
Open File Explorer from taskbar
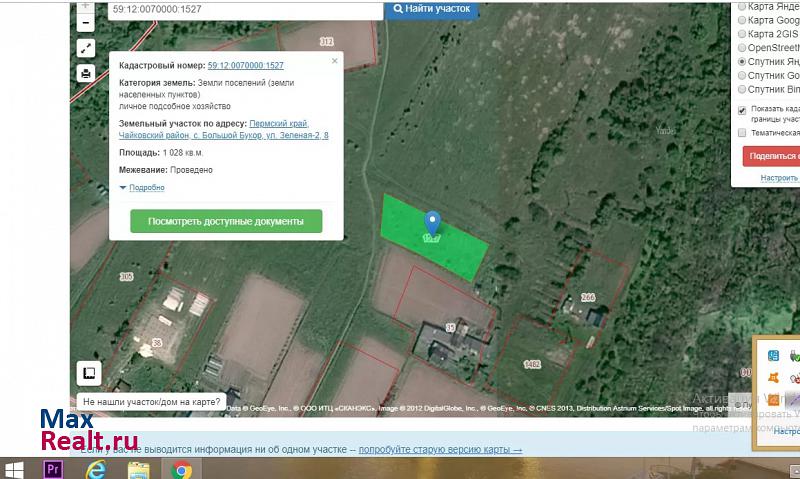pos(139,469)
